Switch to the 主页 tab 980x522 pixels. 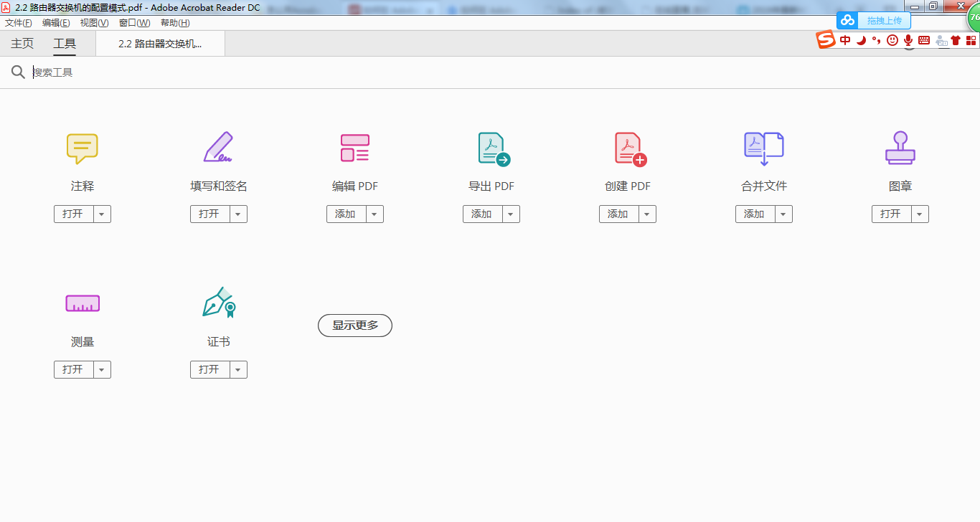pos(21,43)
